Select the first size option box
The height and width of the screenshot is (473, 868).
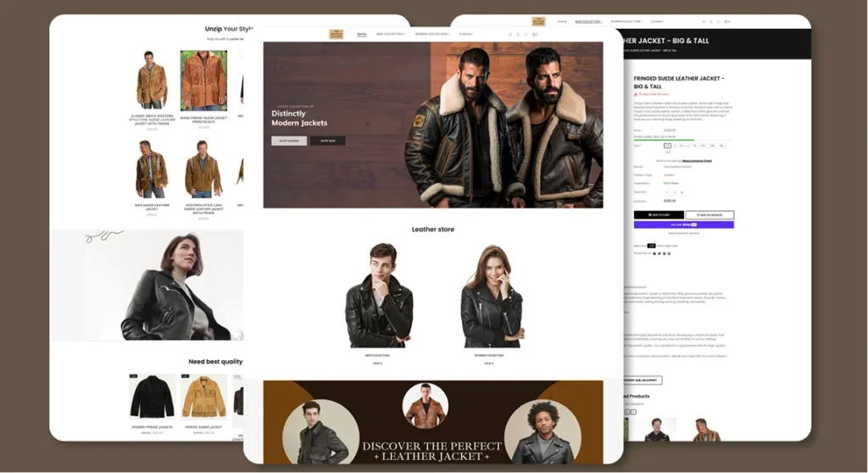[x=668, y=146]
